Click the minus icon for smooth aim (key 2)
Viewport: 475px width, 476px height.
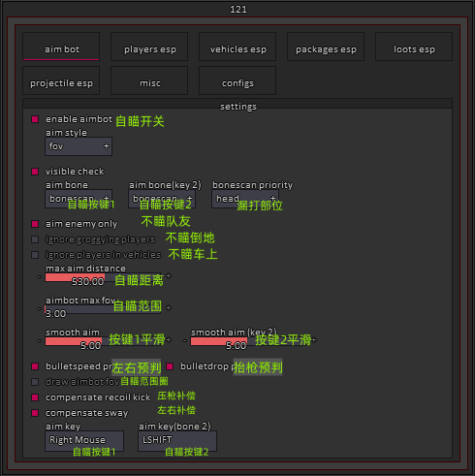[184, 340]
